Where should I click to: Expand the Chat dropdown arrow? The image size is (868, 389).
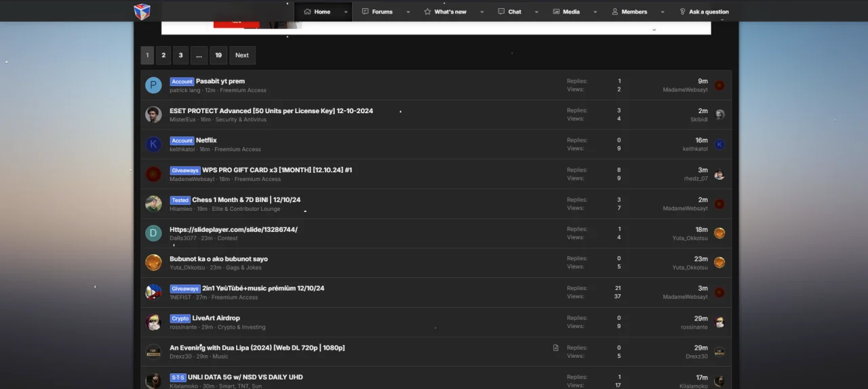click(536, 12)
